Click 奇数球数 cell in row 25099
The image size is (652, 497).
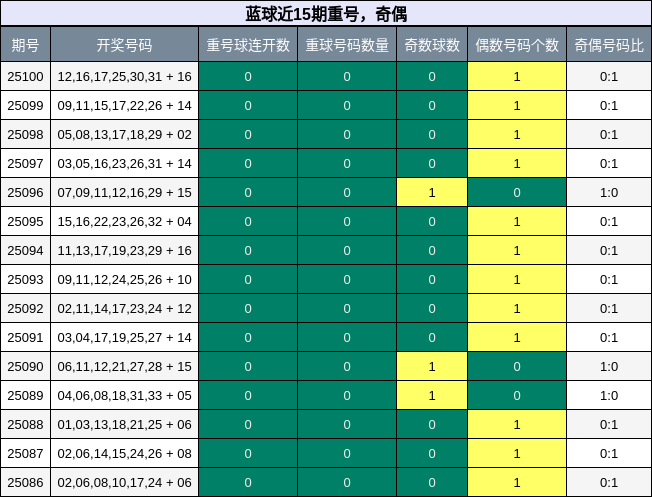432,106
